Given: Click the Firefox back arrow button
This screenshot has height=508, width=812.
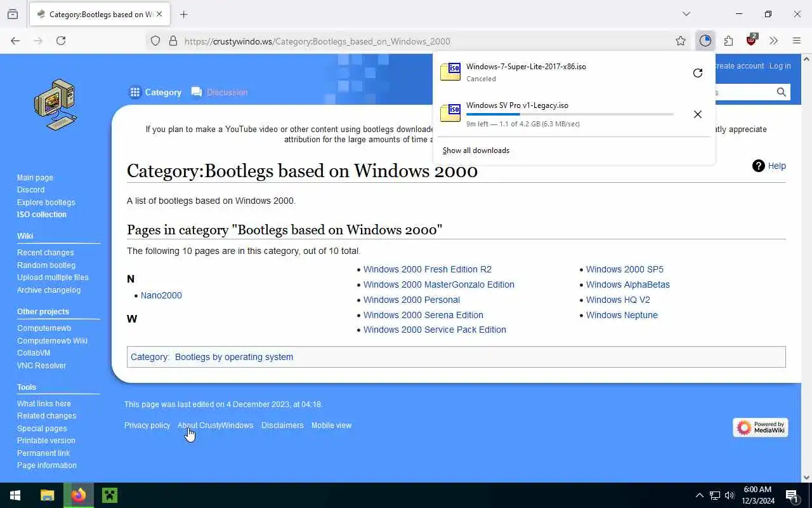Looking at the screenshot, I should point(15,41).
